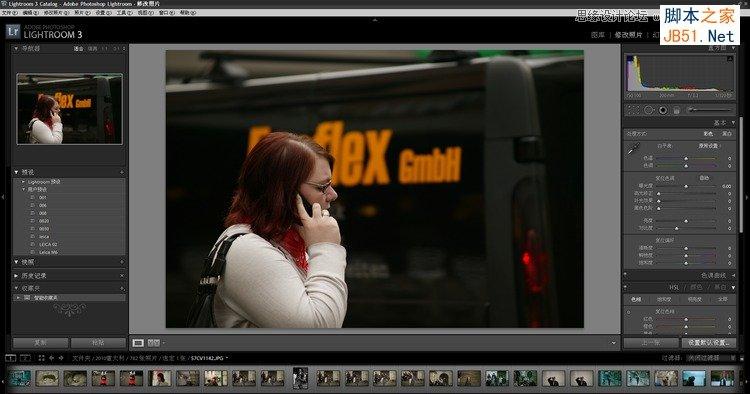750x394 pixels.
Task: Click the Auto tone button
Action: coord(704,178)
